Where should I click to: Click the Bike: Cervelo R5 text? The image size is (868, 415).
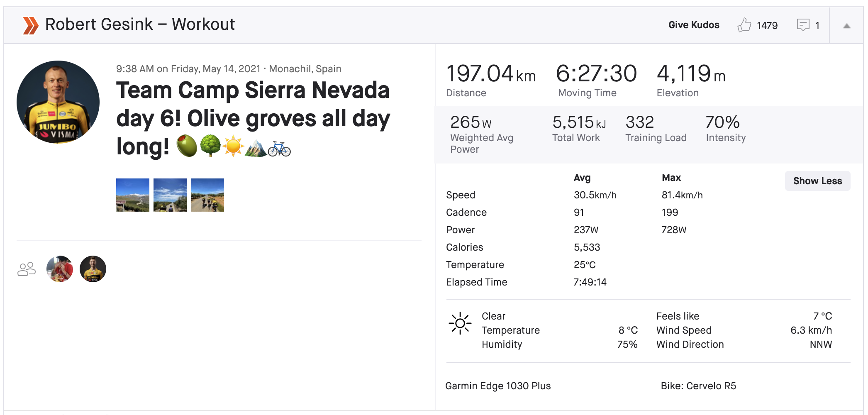(698, 386)
